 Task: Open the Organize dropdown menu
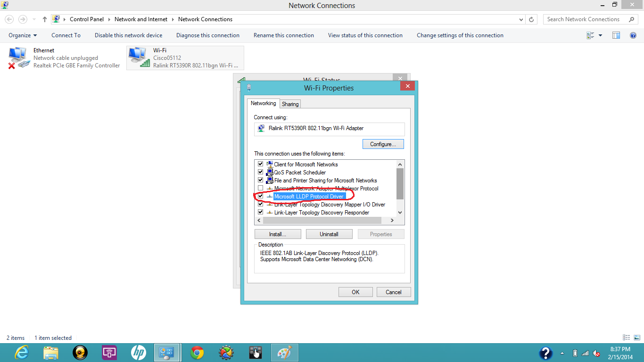point(23,35)
